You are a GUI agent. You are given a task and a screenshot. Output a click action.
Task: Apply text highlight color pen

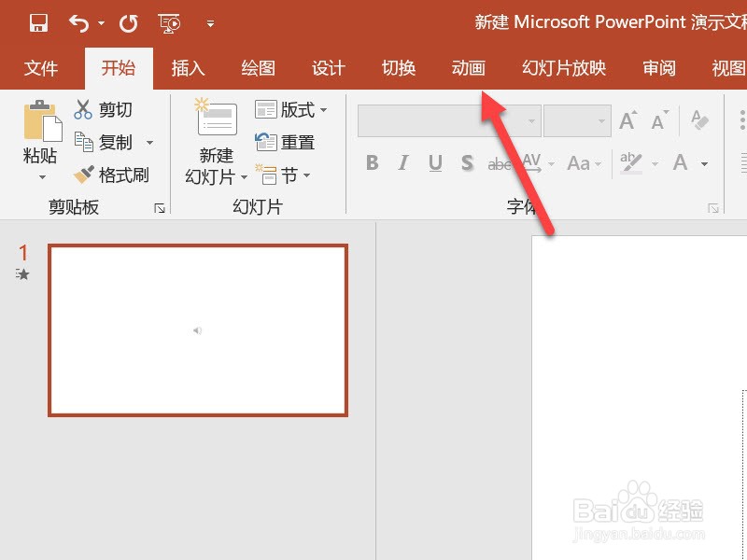(x=631, y=162)
